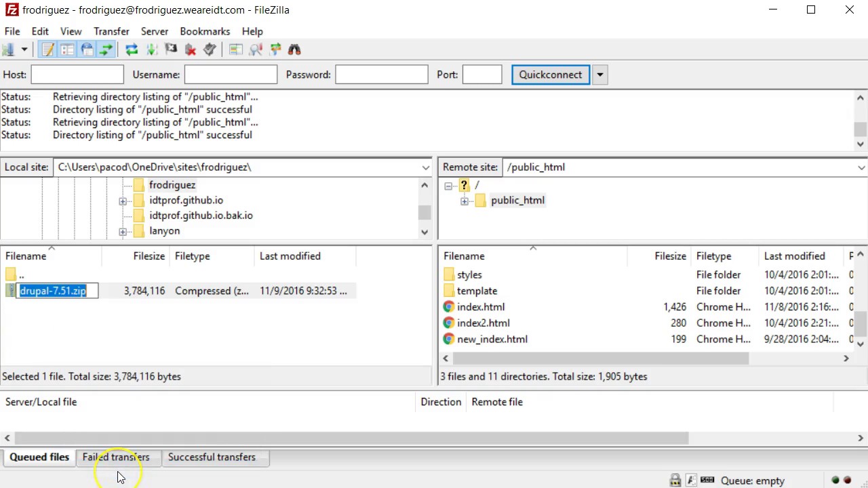This screenshot has height=488, width=868.
Task: Click the remote file list horizontal scrollbar
Action: 600,359
